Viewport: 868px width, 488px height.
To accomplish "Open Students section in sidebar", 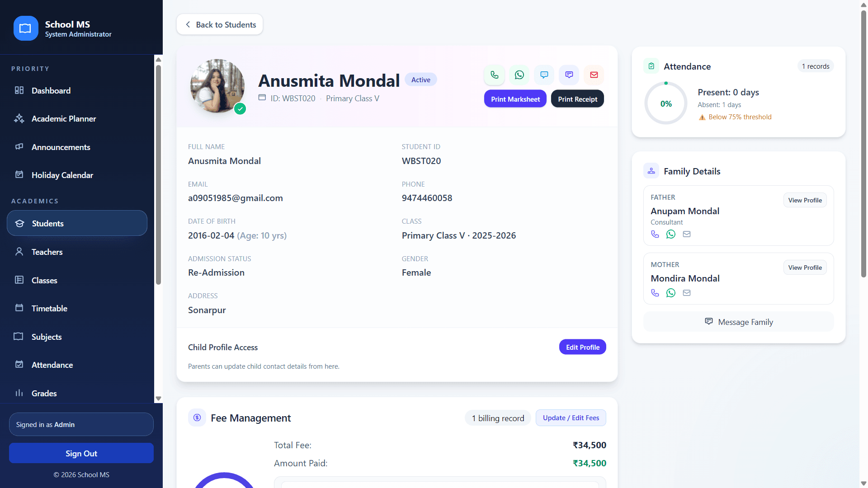I will (77, 223).
